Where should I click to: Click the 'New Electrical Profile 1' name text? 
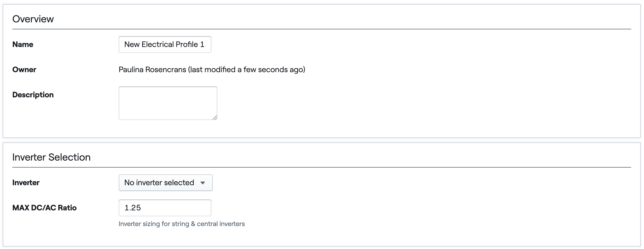click(164, 44)
